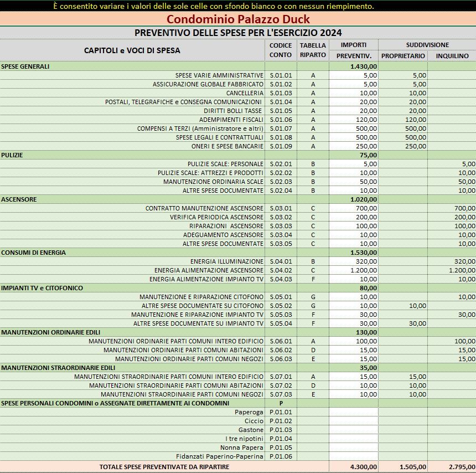Select the grand total 4.300,00 cell
The image size is (476, 473).
pyautogui.click(x=354, y=466)
